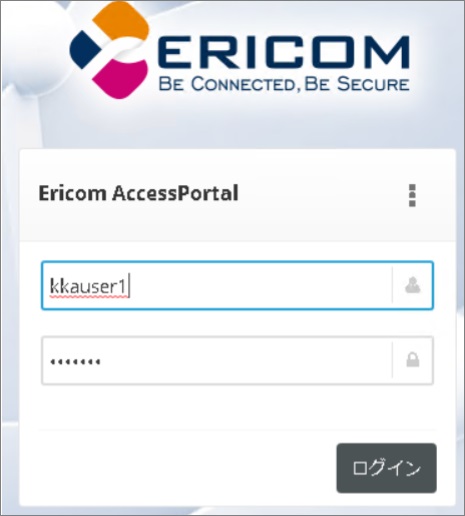Screen dimensions: 465x516
Task: Click the card header bar beside the AccessPortal title
Action: (x=322, y=195)
